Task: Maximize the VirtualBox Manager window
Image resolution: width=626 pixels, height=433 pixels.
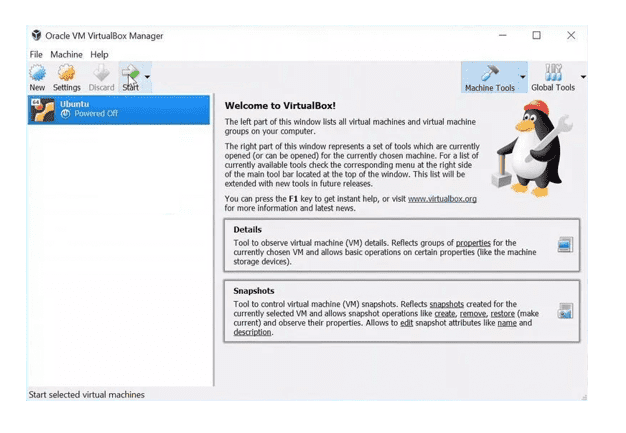Action: click(x=537, y=35)
